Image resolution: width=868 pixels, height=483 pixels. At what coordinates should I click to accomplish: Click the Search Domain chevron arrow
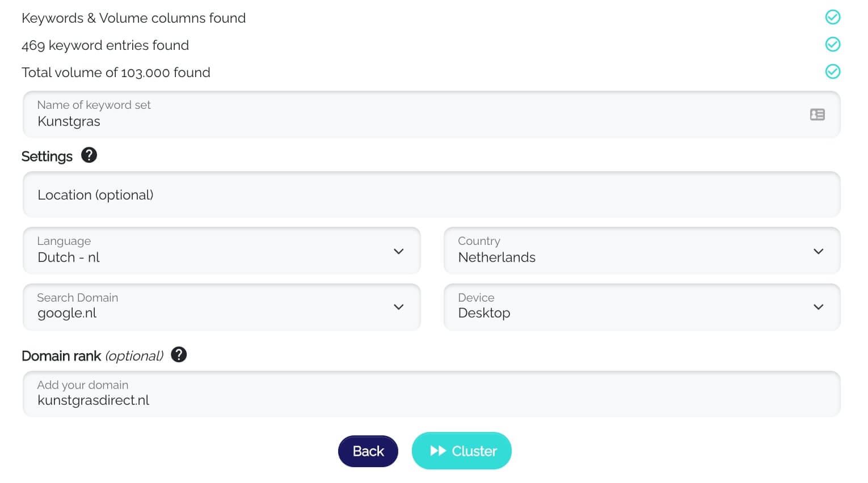[x=399, y=307]
